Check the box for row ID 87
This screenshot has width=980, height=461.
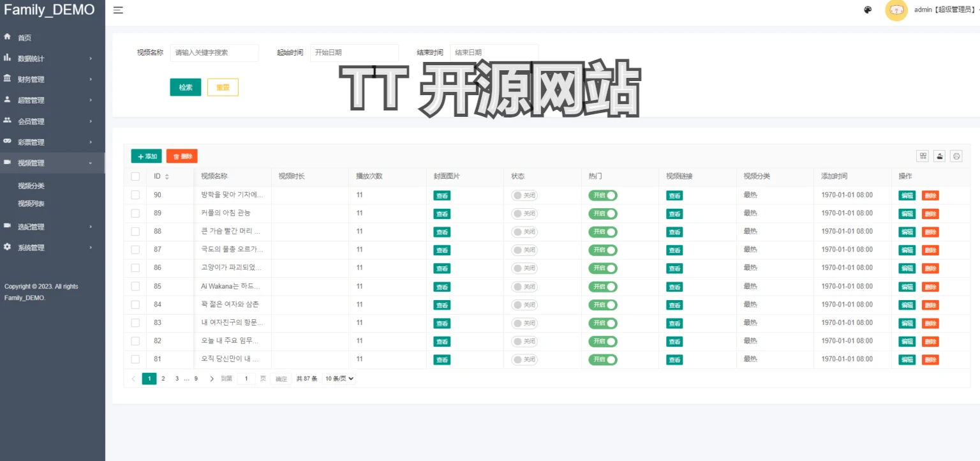coord(135,250)
